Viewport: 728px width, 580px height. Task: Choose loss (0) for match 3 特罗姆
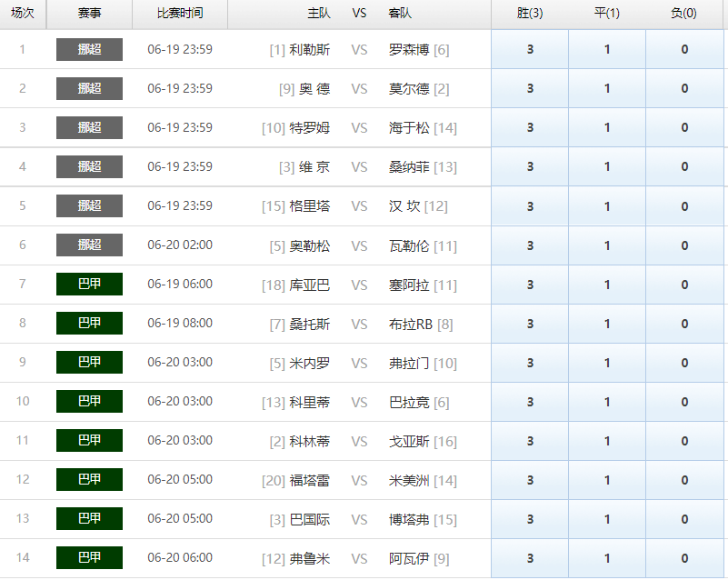click(x=684, y=127)
